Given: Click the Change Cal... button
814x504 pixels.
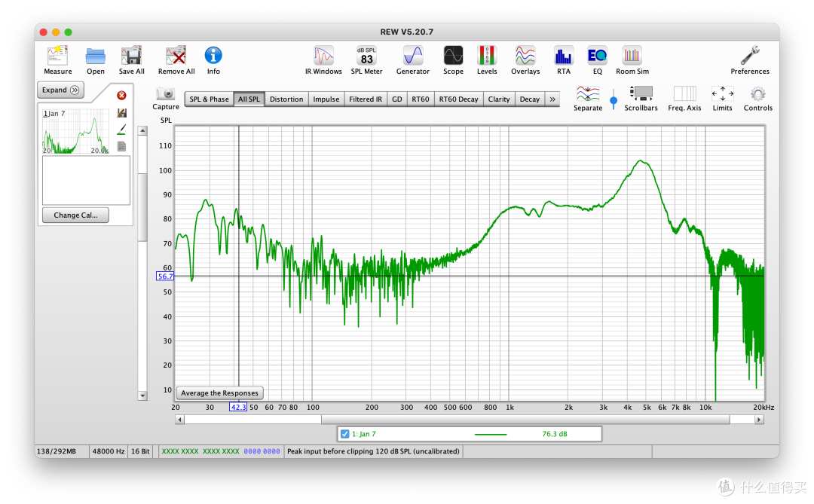Looking at the screenshot, I should coord(75,215).
